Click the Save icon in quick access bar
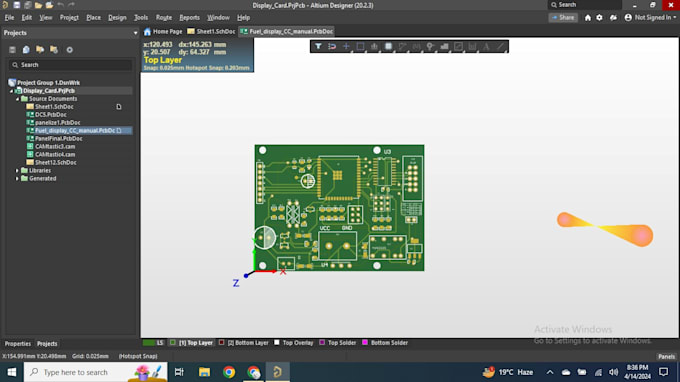 (x=16, y=5)
